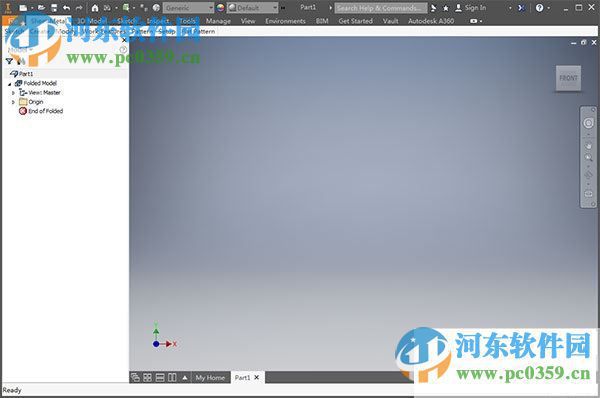Click the ribbon display options toggle icon
This screenshot has height=398, width=600.
click(474, 21)
